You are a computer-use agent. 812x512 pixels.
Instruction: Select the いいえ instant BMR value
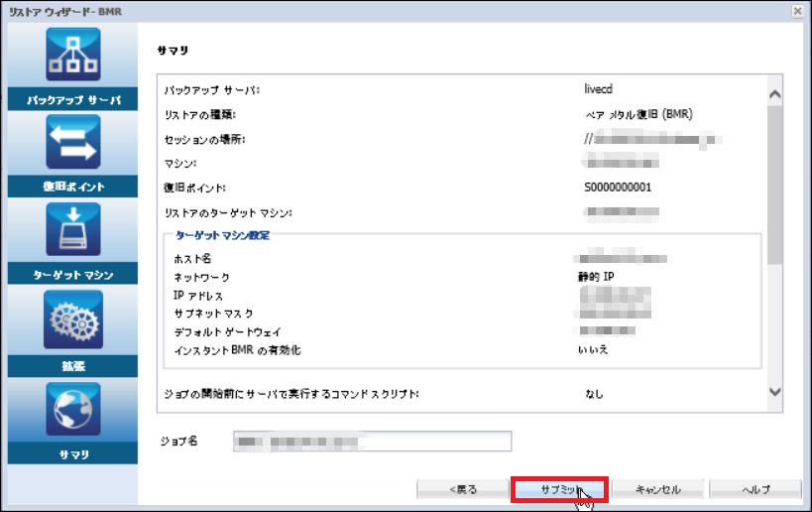[x=593, y=350]
